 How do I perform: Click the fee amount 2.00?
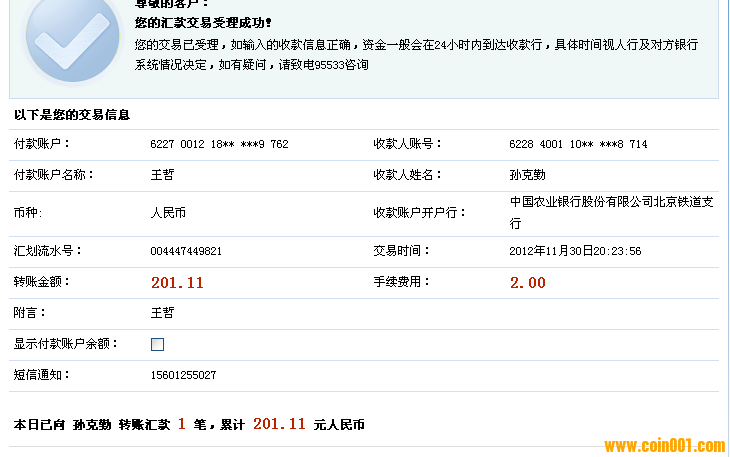(528, 283)
